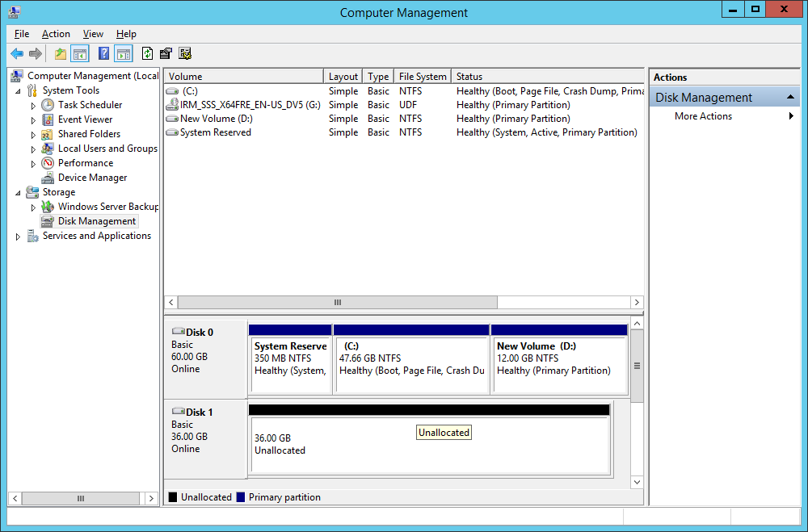The image size is (808, 532).
Task: Toggle the Show/Hide Action Pane button
Action: pyautogui.click(x=123, y=54)
